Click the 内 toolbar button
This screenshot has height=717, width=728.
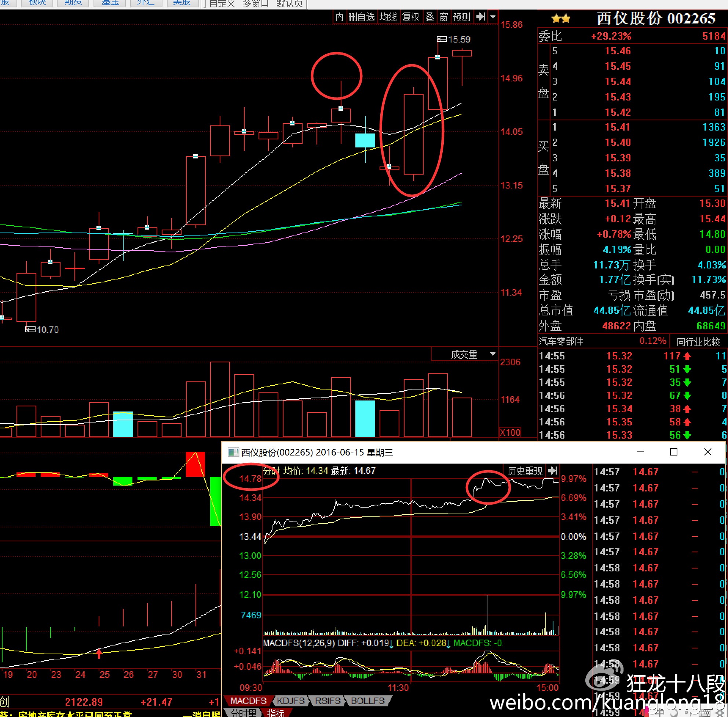click(339, 17)
